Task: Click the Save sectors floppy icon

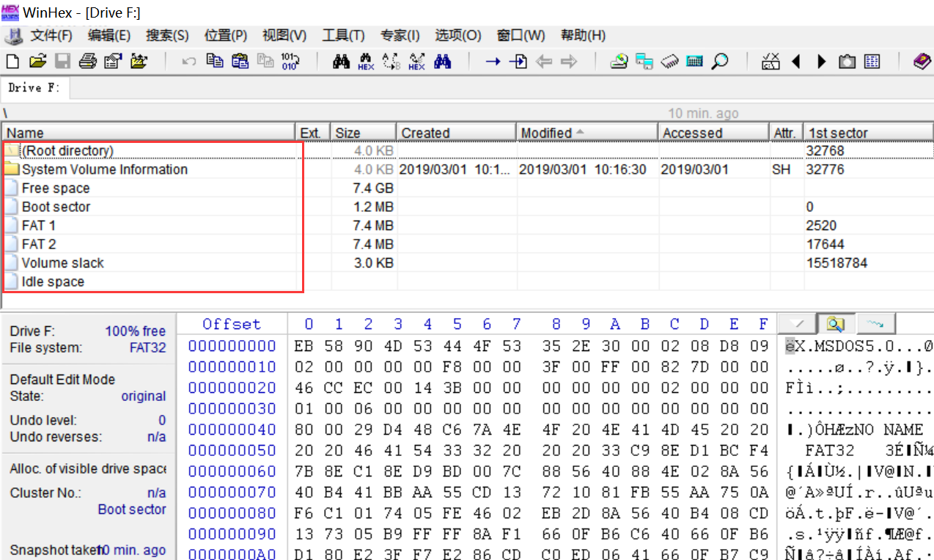Action: (62, 62)
